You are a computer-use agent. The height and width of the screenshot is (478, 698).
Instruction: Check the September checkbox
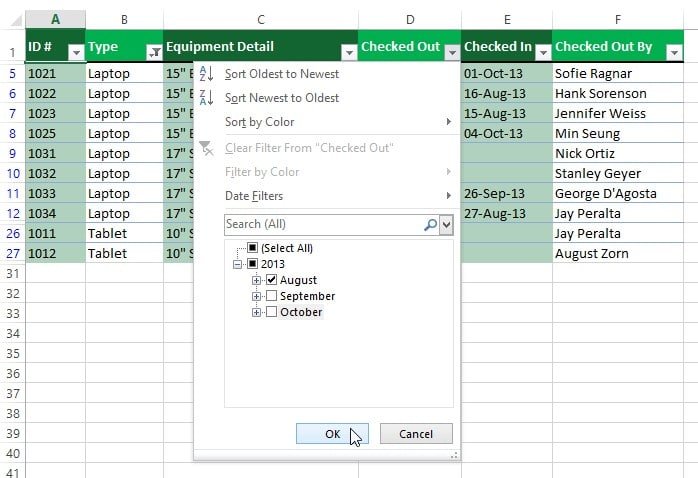(x=271, y=296)
